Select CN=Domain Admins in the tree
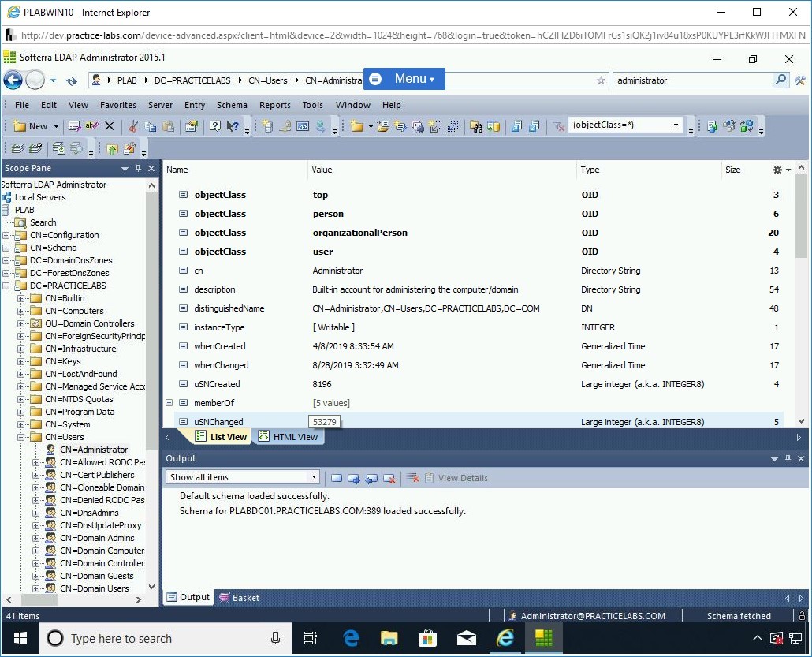Viewport: 812px width, 657px height. (x=97, y=538)
